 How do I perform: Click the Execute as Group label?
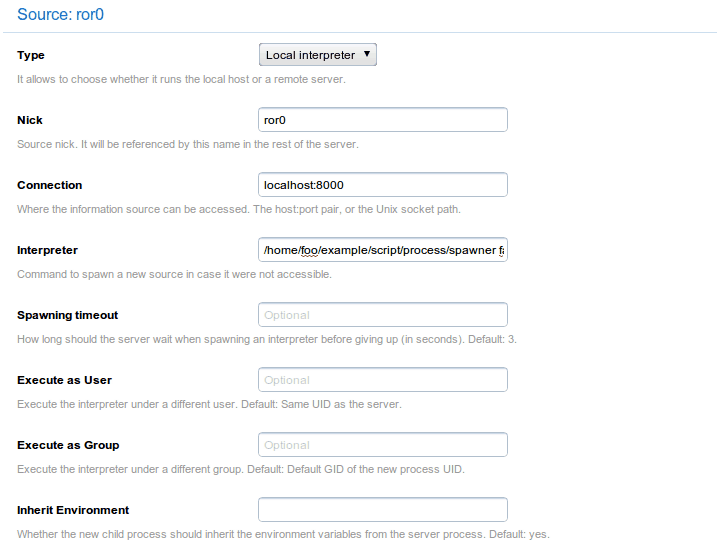tap(68, 445)
